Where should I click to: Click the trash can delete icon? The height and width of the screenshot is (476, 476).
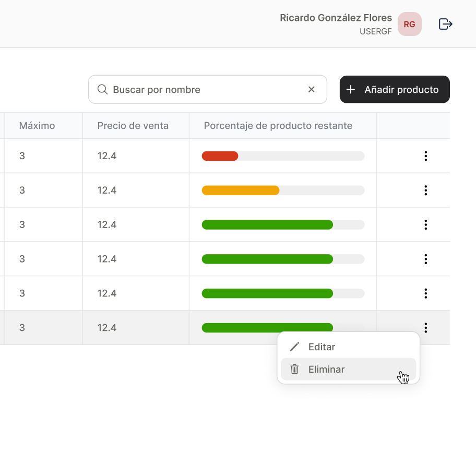point(294,369)
